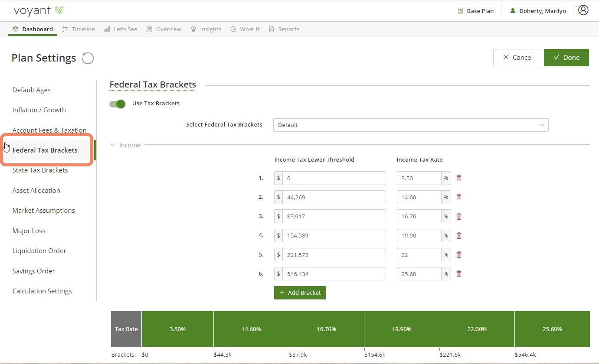This screenshot has height=364, width=599.
Task: Delete the 44,269 threshold bracket
Action: point(459,197)
